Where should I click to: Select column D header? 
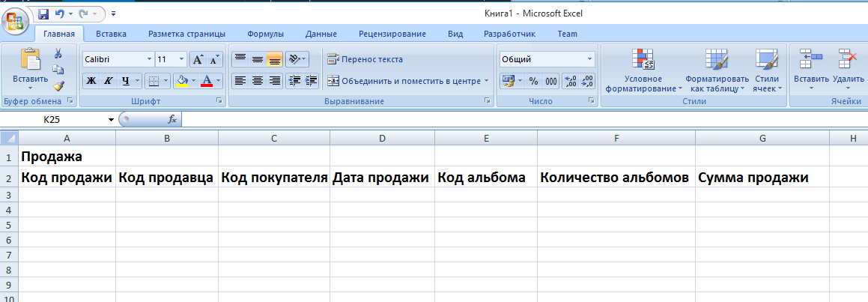(x=382, y=138)
